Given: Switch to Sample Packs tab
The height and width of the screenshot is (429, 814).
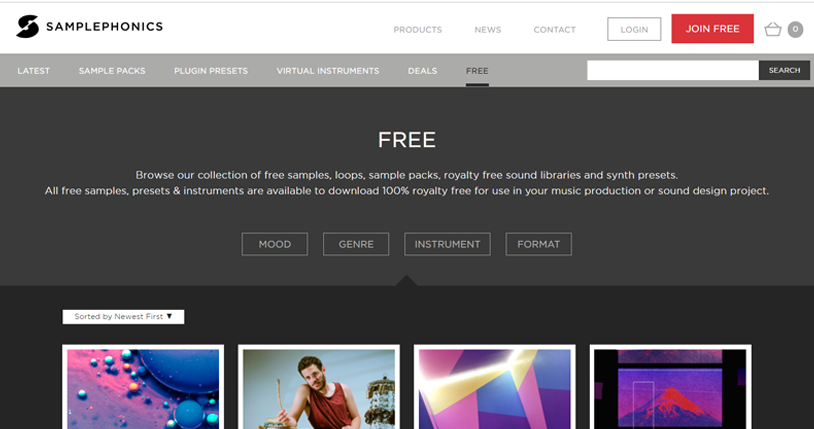Looking at the screenshot, I should tap(112, 71).
